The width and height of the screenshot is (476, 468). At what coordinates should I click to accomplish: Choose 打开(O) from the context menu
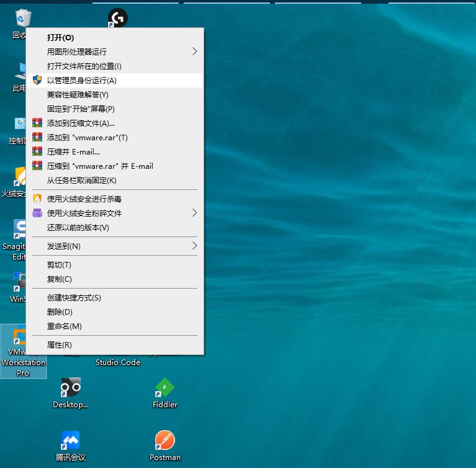pyautogui.click(x=115, y=37)
